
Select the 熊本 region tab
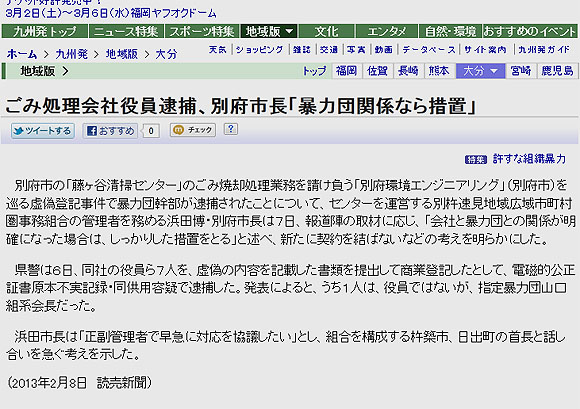[439, 71]
